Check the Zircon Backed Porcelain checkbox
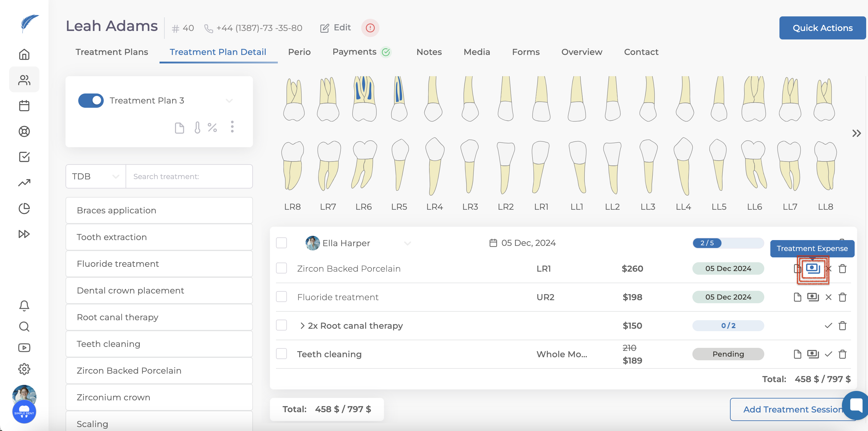The image size is (868, 431). (x=281, y=268)
